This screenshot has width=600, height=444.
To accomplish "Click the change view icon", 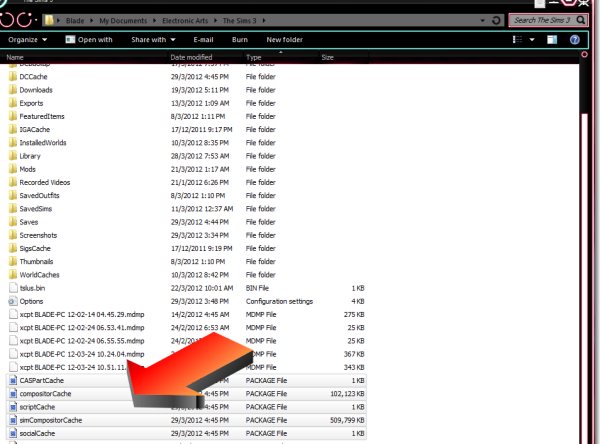I will tap(518, 40).
